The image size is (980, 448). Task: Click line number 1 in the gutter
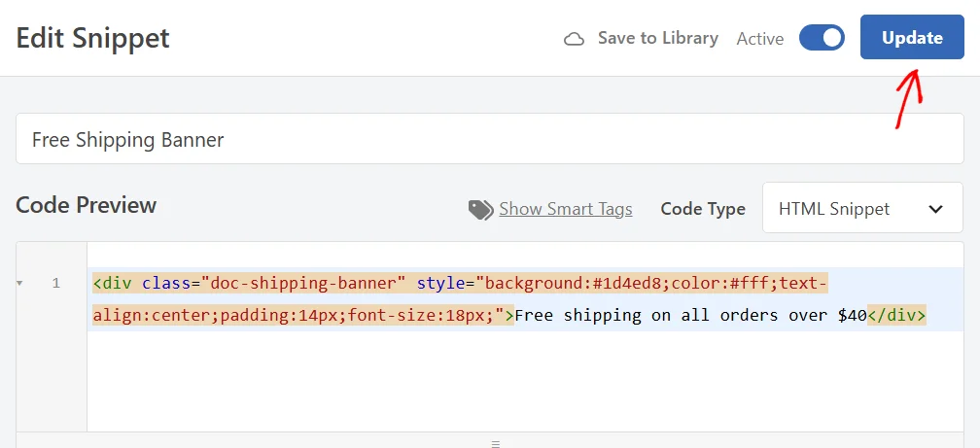[x=56, y=284]
